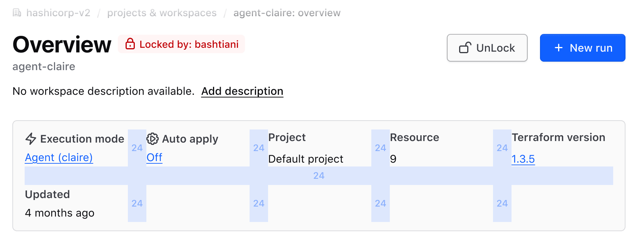Click the Auto apply gear icon
Image resolution: width=644 pixels, height=242 pixels.
coord(153,139)
